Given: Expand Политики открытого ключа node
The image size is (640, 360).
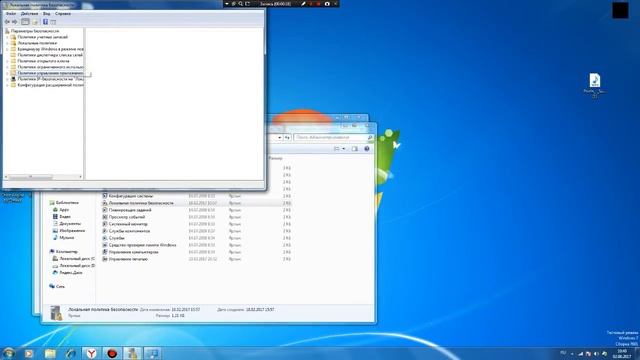Looking at the screenshot, I should [x=7, y=61].
